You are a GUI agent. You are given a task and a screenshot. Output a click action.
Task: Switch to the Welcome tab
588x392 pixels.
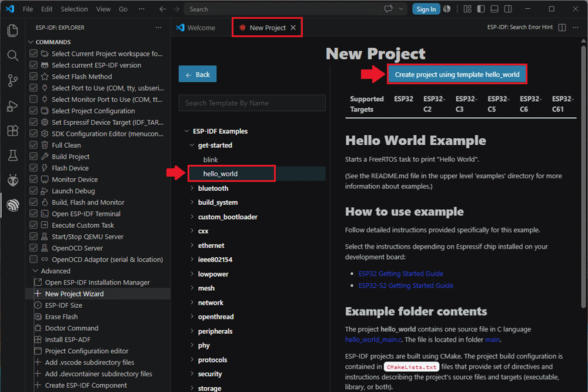195,28
